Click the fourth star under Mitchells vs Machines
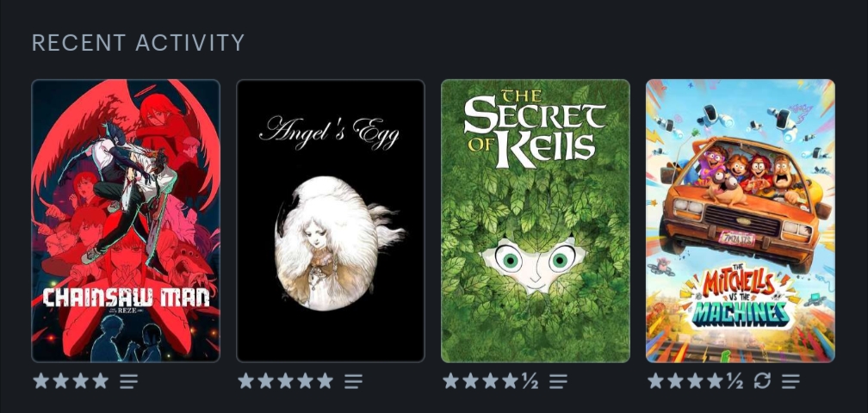 (716, 380)
